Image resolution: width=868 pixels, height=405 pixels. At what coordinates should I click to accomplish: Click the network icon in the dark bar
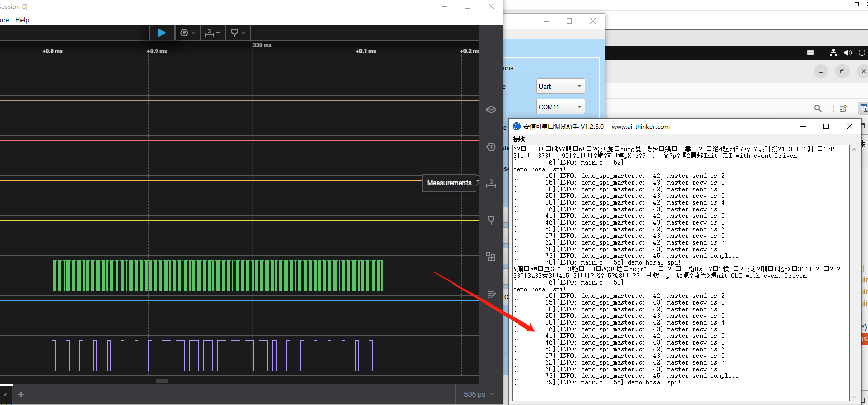coord(833,53)
